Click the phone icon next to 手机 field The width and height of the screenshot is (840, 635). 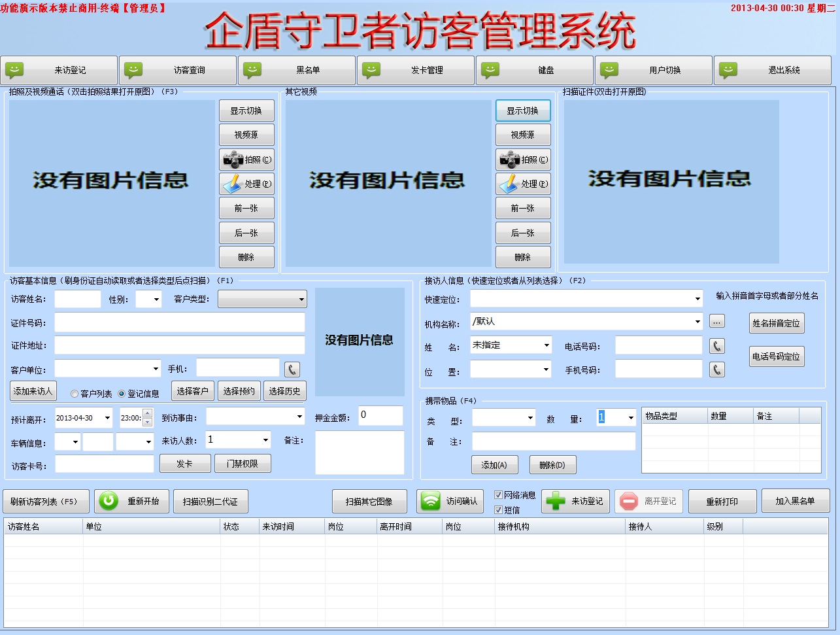(x=292, y=369)
